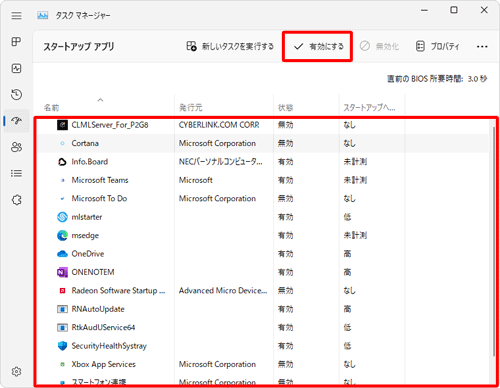The width and height of the screenshot is (500, 388).
Task: Click 高 impact in RNAutoUpdate row
Action: click(347, 309)
